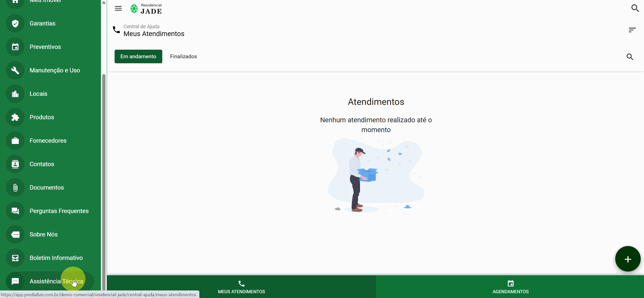
Task: Click the hamburger menu icon
Action: [x=118, y=8]
